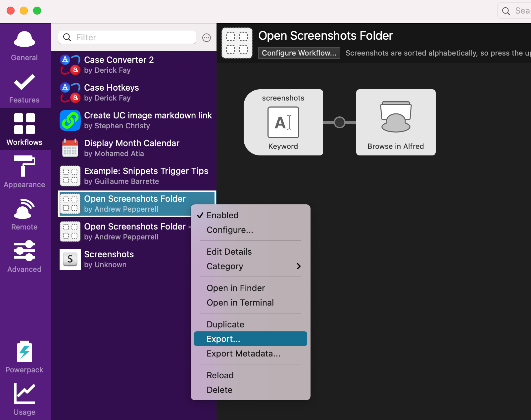Click the magnifier icon in Filter field
The width and height of the screenshot is (531, 420).
(x=67, y=37)
